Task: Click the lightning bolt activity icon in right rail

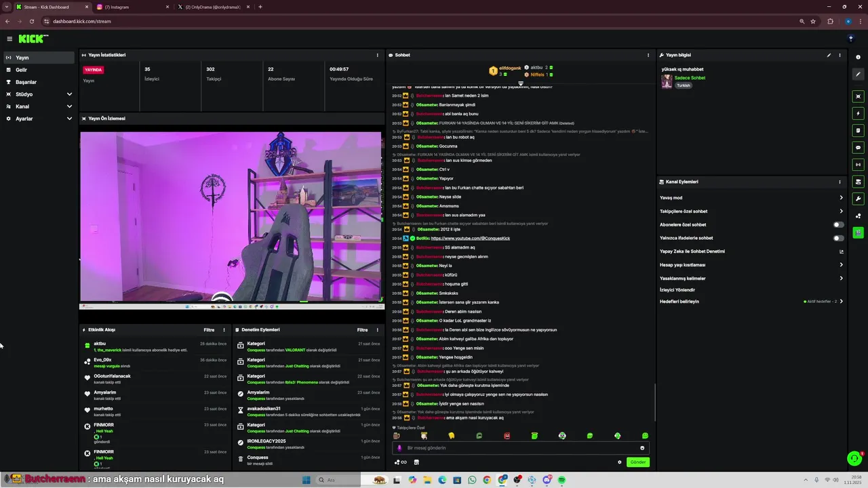Action: coord(858,113)
